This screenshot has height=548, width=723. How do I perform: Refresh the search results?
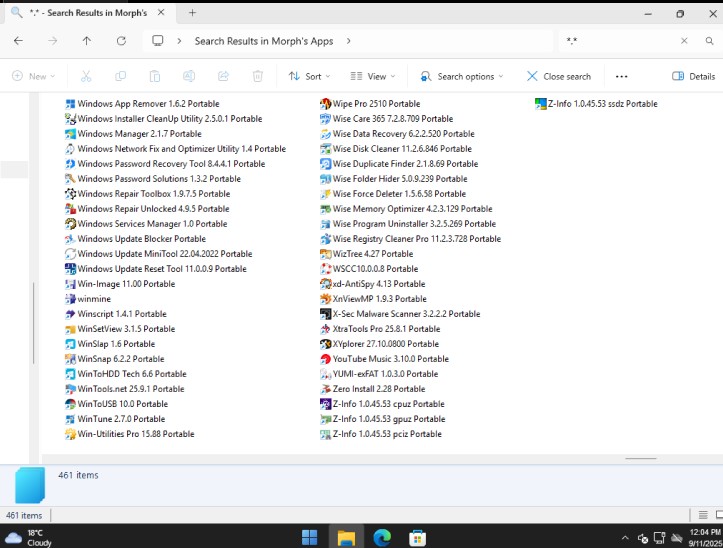tap(121, 41)
